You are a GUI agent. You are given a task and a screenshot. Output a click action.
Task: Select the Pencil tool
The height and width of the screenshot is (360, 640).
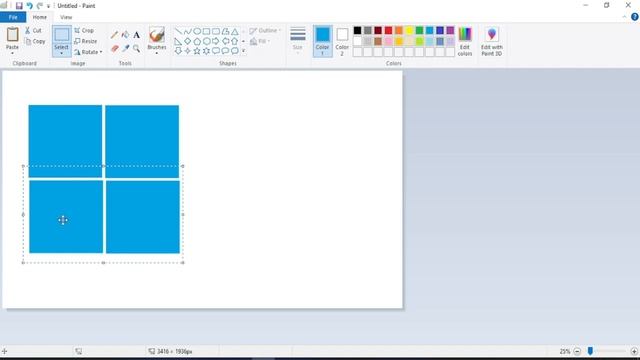click(114, 35)
